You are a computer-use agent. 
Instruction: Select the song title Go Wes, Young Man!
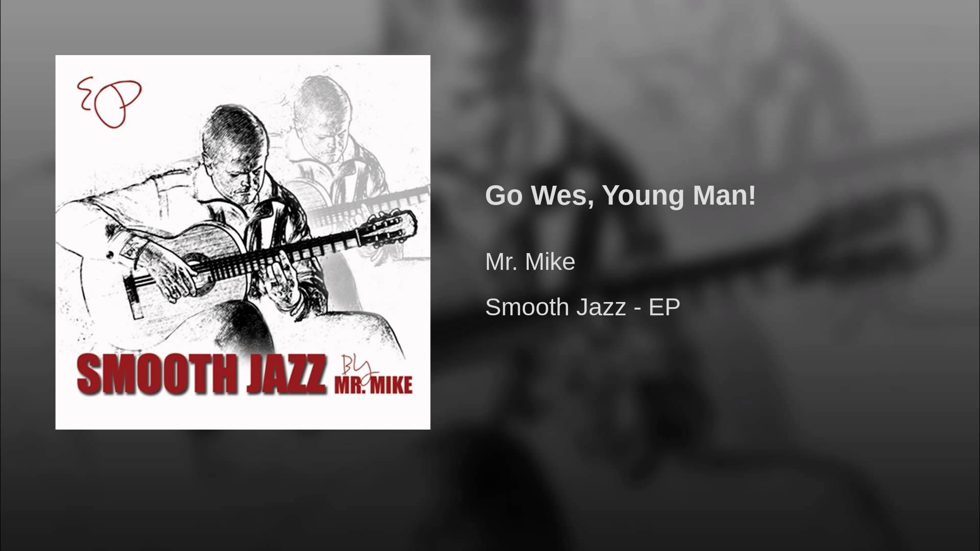[x=620, y=196]
